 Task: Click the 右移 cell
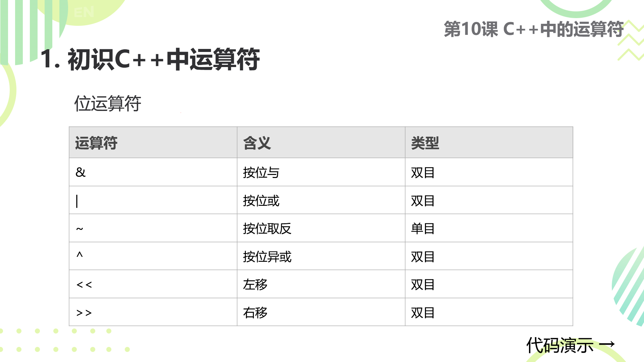(321, 312)
